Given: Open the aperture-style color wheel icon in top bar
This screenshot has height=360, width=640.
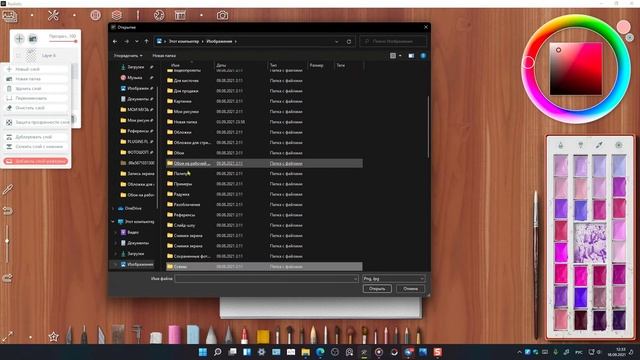Looking at the screenshot, I should click(x=159, y=16).
